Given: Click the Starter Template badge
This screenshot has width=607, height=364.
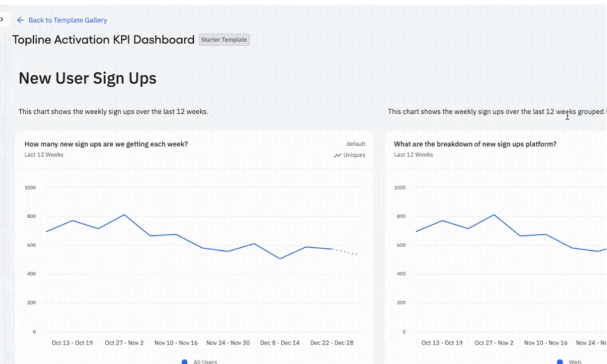Looking at the screenshot, I should (x=225, y=40).
